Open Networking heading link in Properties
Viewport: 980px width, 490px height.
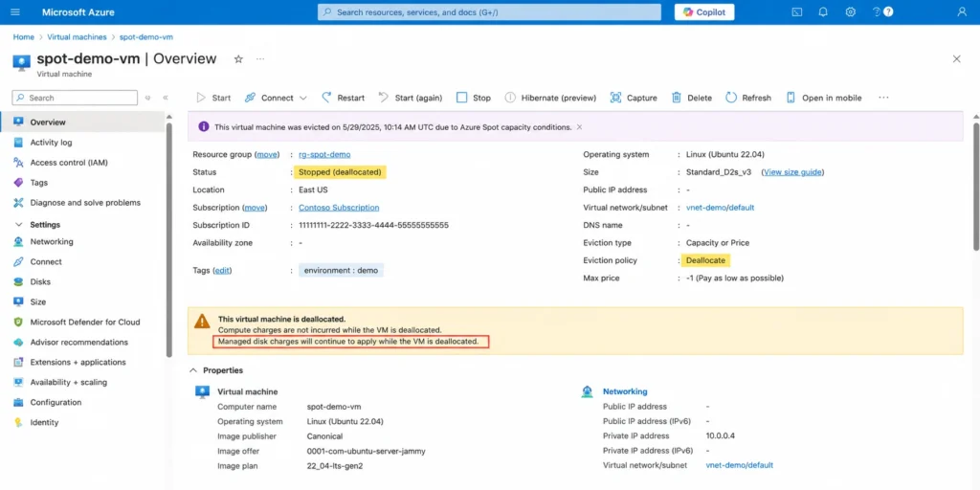point(624,391)
